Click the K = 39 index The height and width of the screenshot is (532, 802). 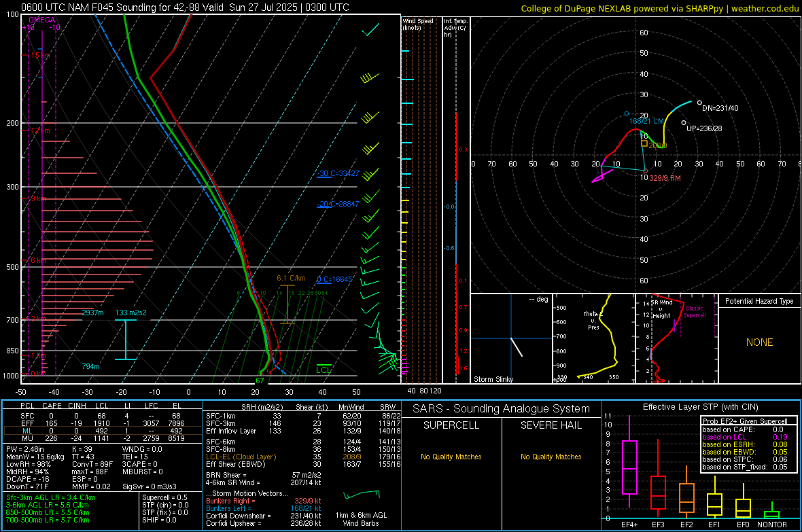[82, 449]
